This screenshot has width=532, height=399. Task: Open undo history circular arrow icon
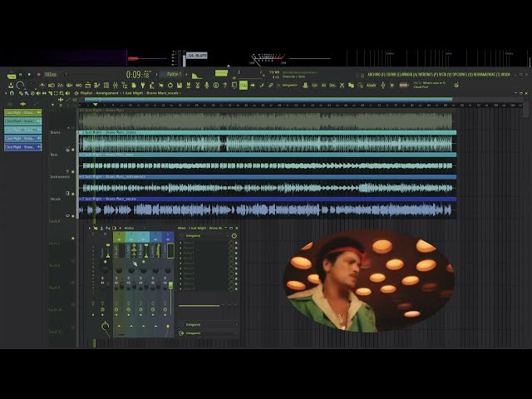pyautogui.click(x=170, y=85)
